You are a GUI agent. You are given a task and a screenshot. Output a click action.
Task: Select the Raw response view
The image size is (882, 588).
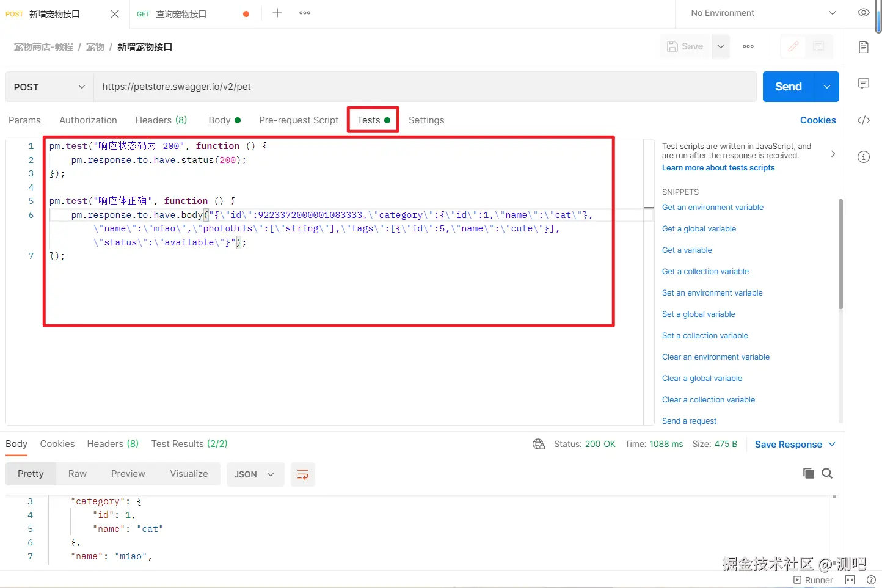coord(78,474)
